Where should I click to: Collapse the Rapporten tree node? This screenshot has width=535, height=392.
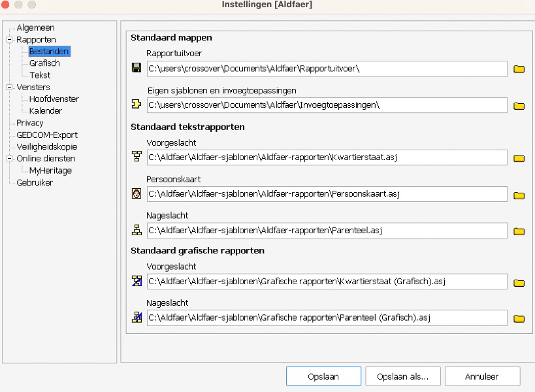pyautogui.click(x=9, y=40)
